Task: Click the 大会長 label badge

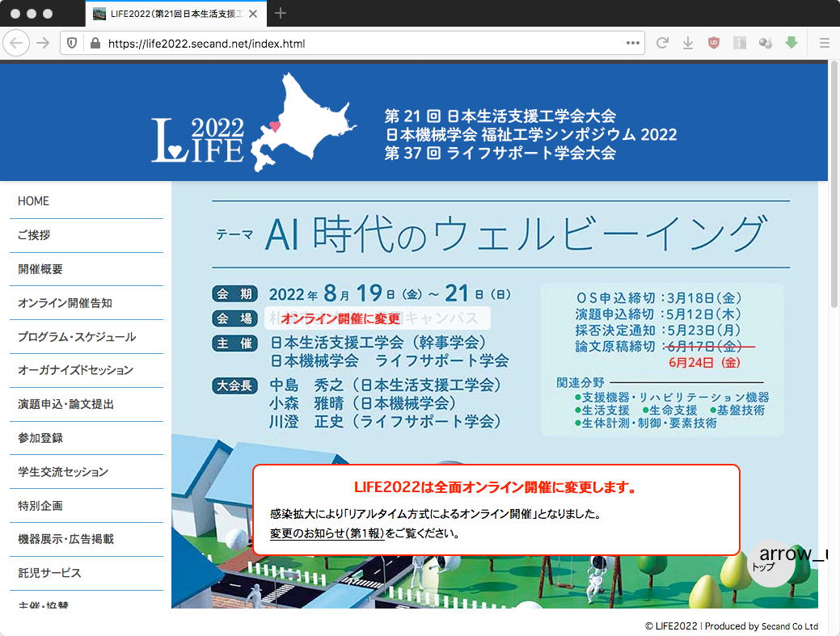Action: click(234, 385)
